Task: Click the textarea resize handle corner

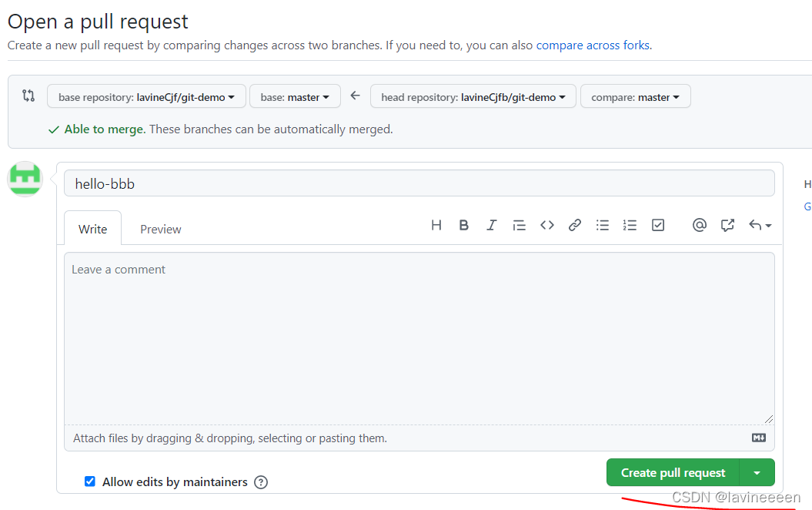Action: click(768, 419)
